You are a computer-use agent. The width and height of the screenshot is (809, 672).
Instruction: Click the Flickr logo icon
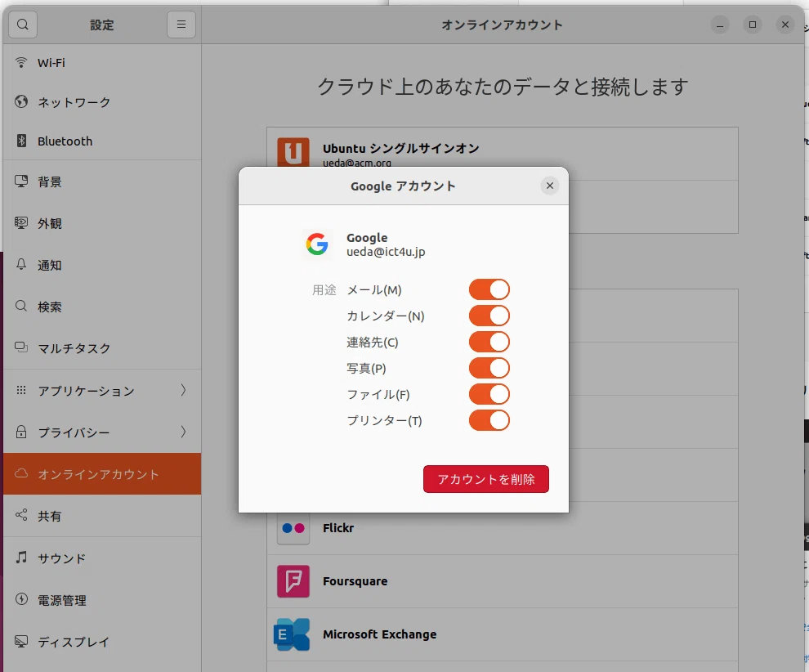(x=293, y=528)
